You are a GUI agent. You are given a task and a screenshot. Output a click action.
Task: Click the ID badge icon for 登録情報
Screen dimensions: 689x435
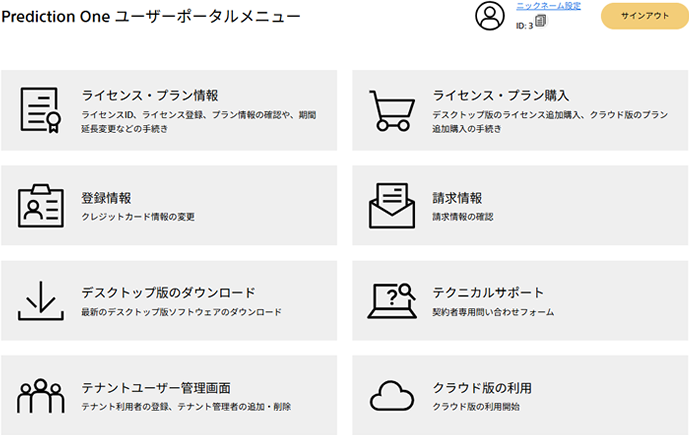(41, 206)
